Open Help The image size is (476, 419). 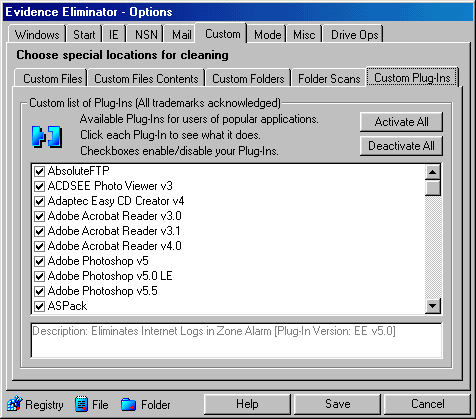point(247,404)
